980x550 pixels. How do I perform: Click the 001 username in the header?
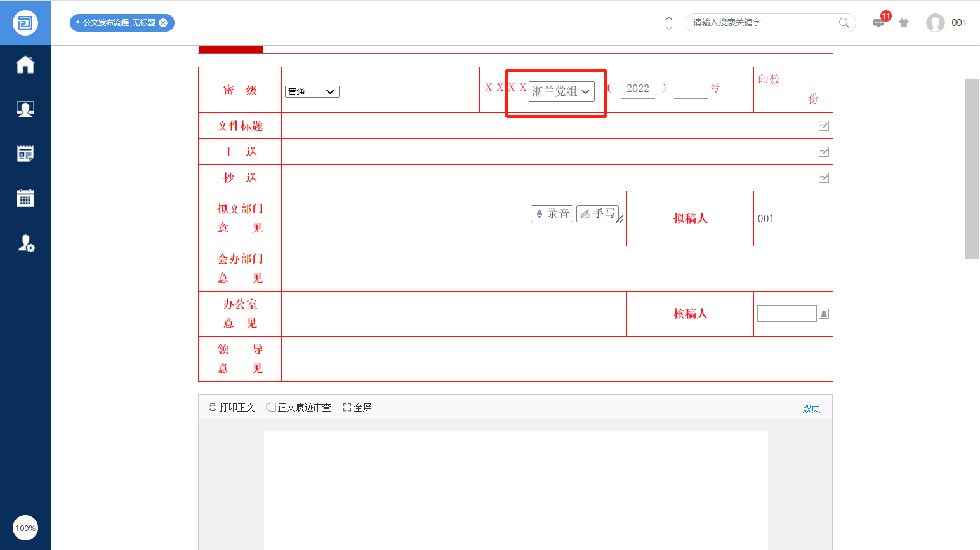point(959,23)
